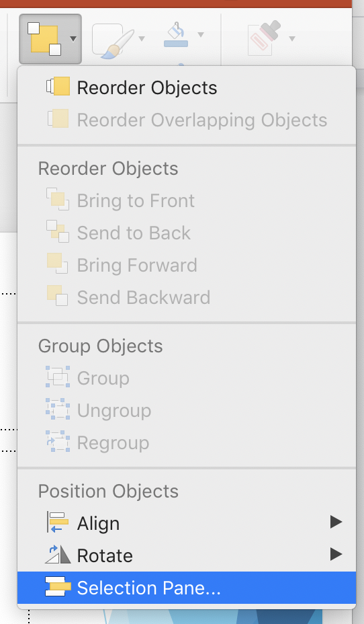Open the Selection Pane
The height and width of the screenshot is (624, 364).
[187, 588]
